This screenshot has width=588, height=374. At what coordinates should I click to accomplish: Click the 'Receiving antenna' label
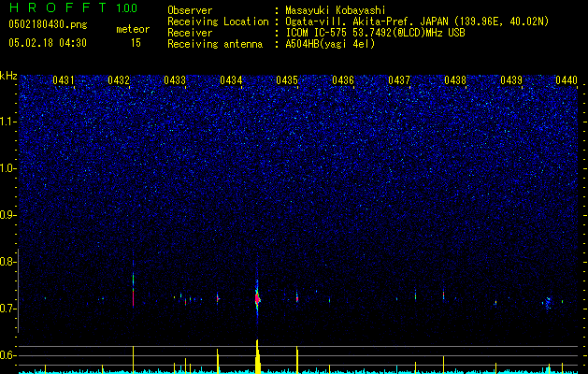215,44
